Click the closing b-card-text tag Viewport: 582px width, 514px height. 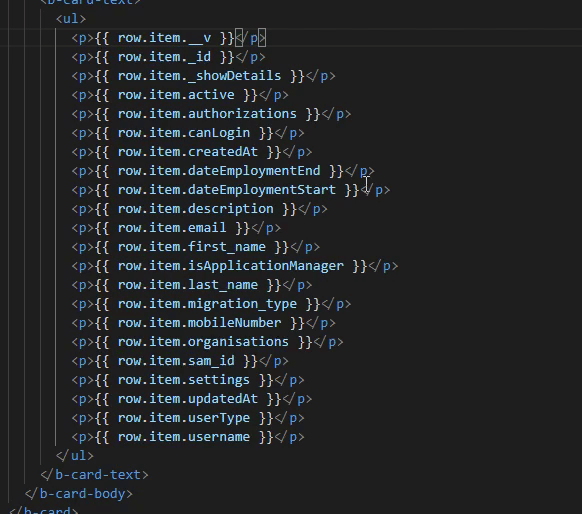coord(94,475)
